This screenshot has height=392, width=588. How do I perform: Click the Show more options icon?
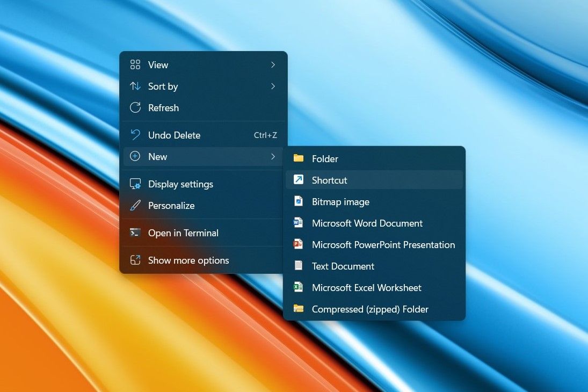135,260
